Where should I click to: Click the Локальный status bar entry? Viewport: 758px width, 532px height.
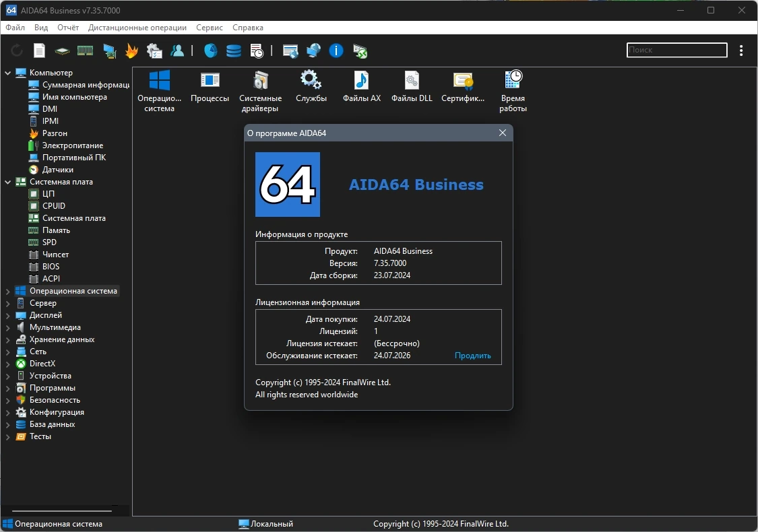(266, 524)
